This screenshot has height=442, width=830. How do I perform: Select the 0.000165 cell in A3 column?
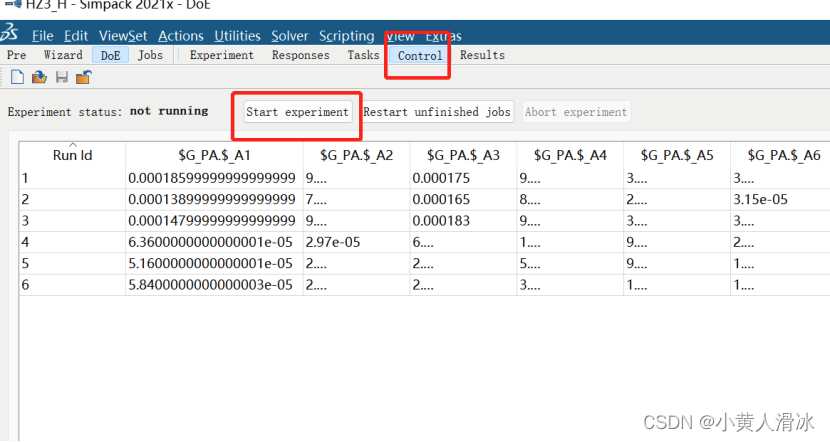pos(463,200)
